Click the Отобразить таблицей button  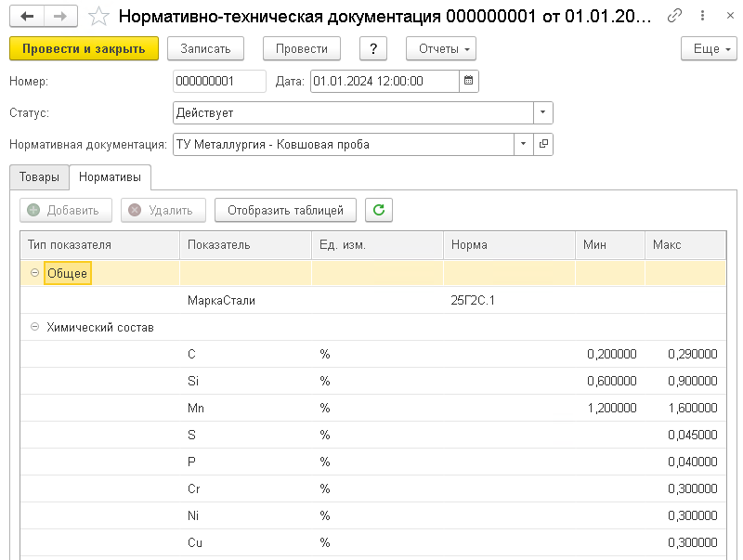click(285, 210)
